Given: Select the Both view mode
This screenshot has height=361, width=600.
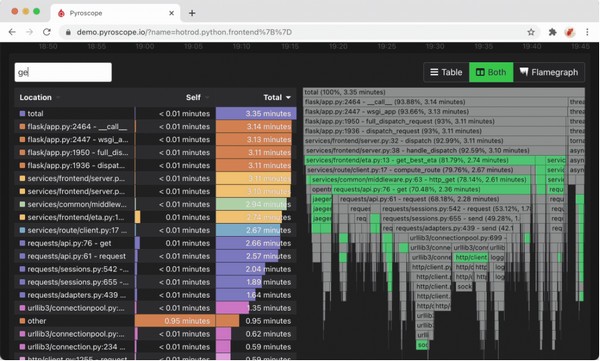Looking at the screenshot, I should point(491,72).
